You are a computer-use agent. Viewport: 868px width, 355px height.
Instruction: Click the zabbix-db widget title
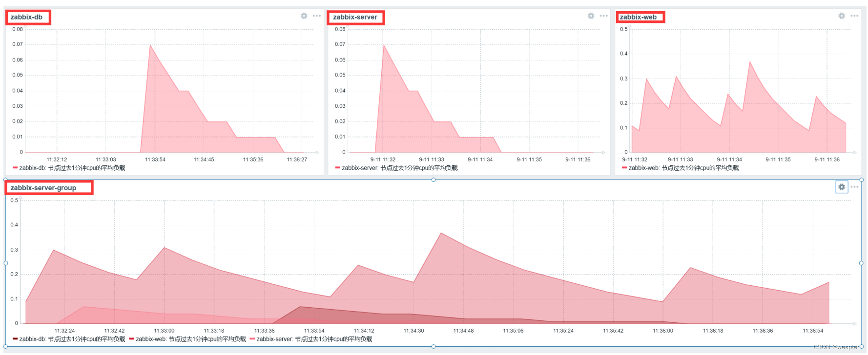click(26, 17)
